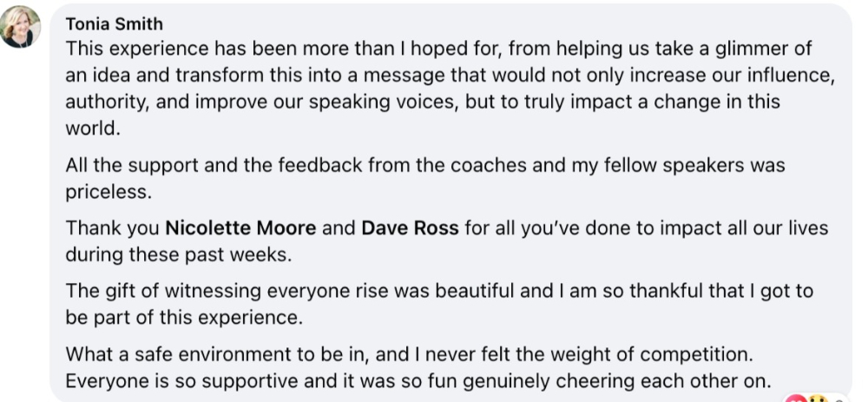The width and height of the screenshot is (868, 402).
Task: Visit the tagged Dave Ross profile
Action: pyautogui.click(x=410, y=228)
